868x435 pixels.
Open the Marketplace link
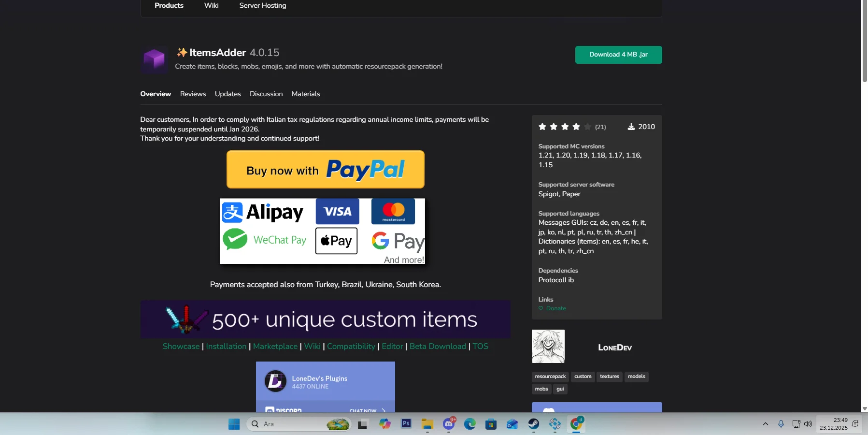click(x=275, y=347)
